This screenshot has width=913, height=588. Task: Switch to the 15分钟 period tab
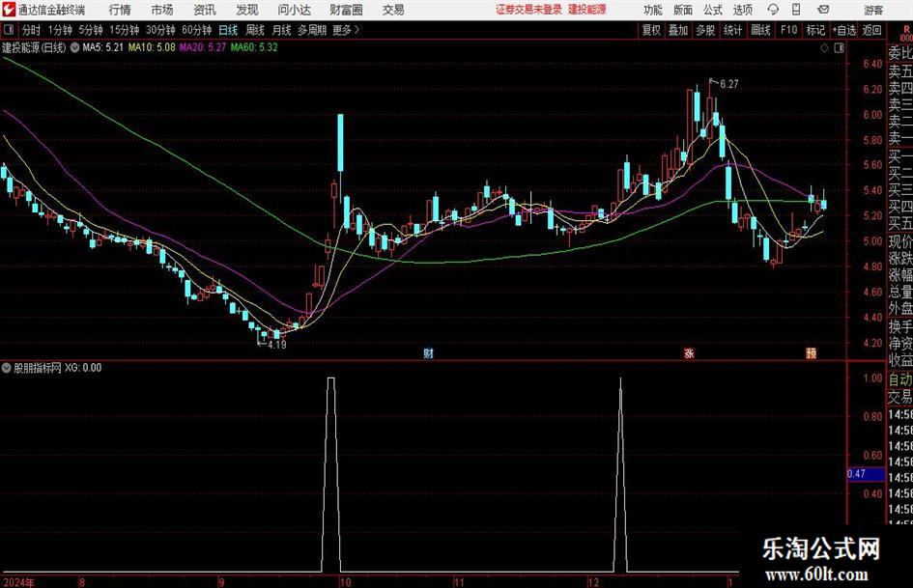125,30
